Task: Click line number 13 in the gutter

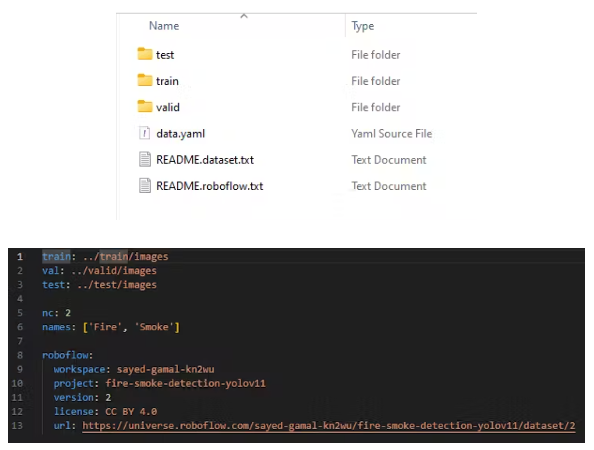Action: coord(17,425)
